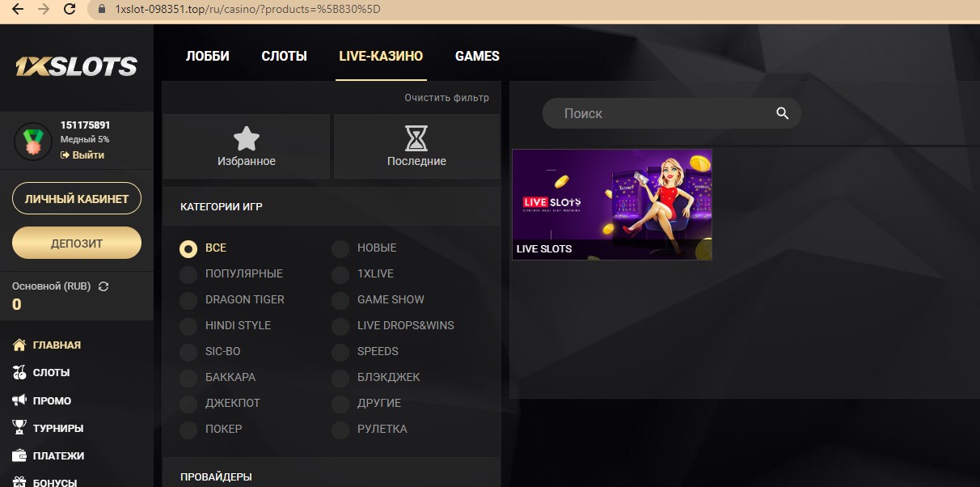Viewport: 980px width, 487px height.
Task: Click the house icon beside ГЛАВНАЯ
Action: [19, 345]
